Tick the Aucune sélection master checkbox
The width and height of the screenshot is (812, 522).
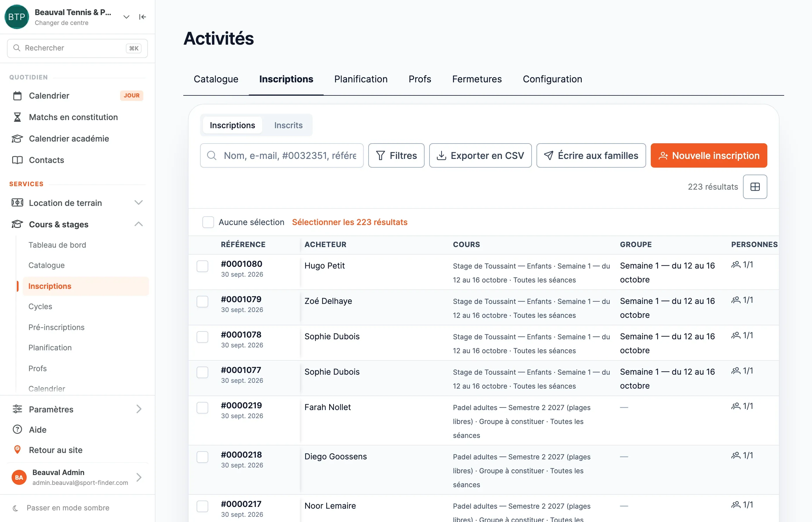(x=208, y=222)
